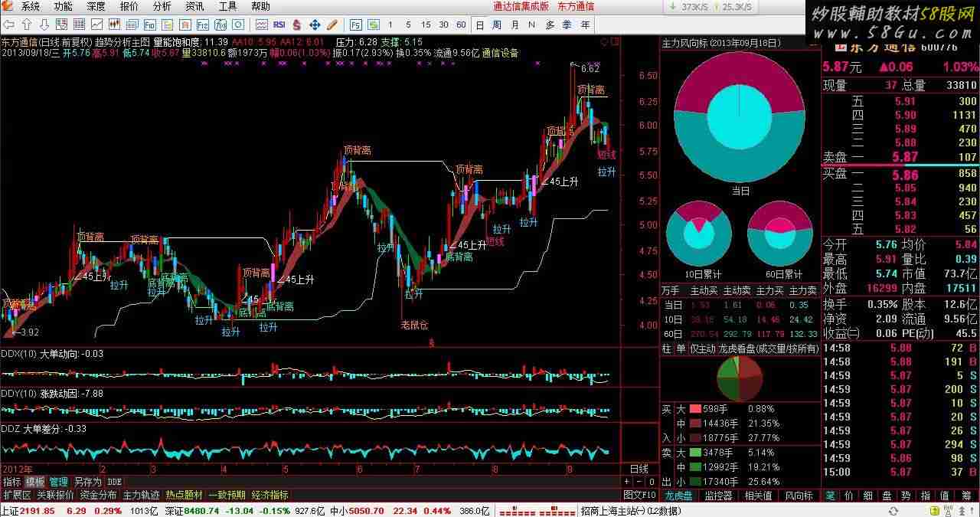The height and width of the screenshot is (517, 980).
Task: Click the chart's top-right window icon
Action: pos(616,41)
